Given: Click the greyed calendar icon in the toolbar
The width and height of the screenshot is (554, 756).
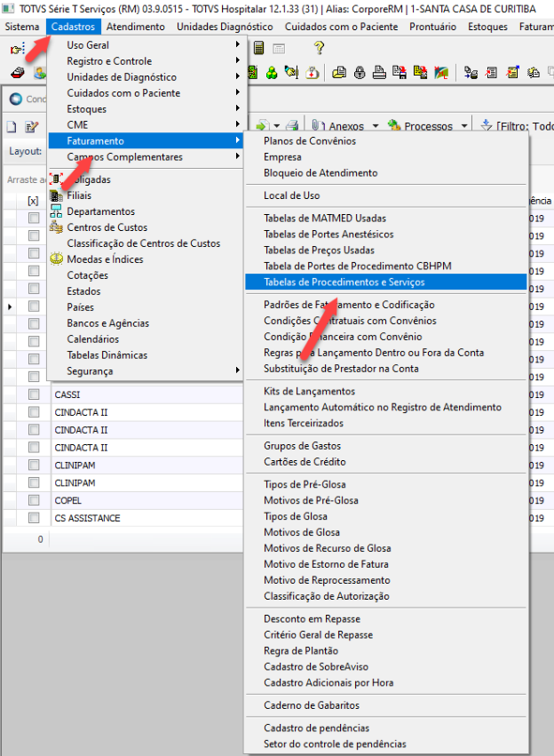Looking at the screenshot, I should click(279, 48).
